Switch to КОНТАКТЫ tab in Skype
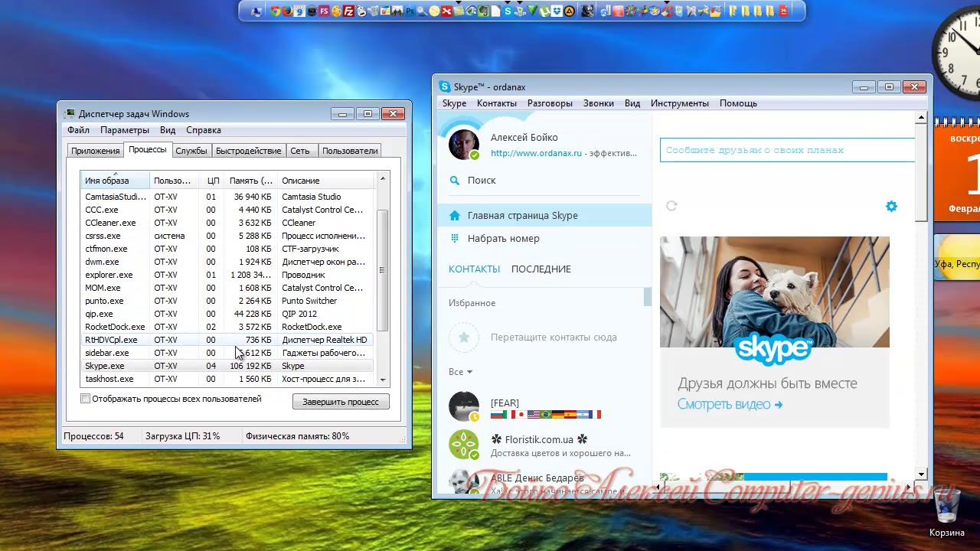Screen dimensions: 980x551 coord(474,269)
